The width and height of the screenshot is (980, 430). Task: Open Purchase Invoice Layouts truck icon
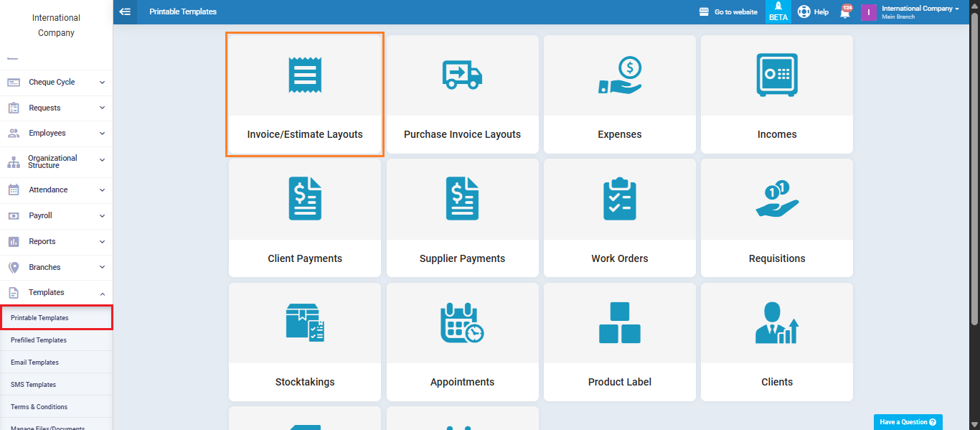coord(462,75)
